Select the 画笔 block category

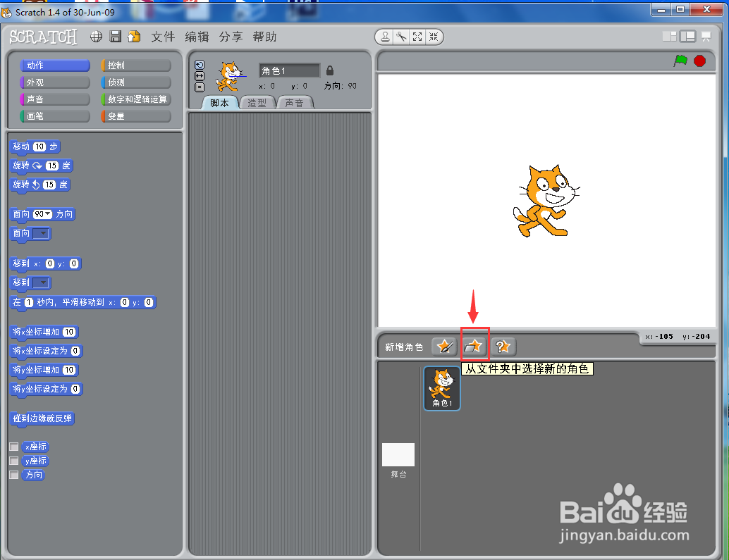pyautogui.click(x=55, y=116)
